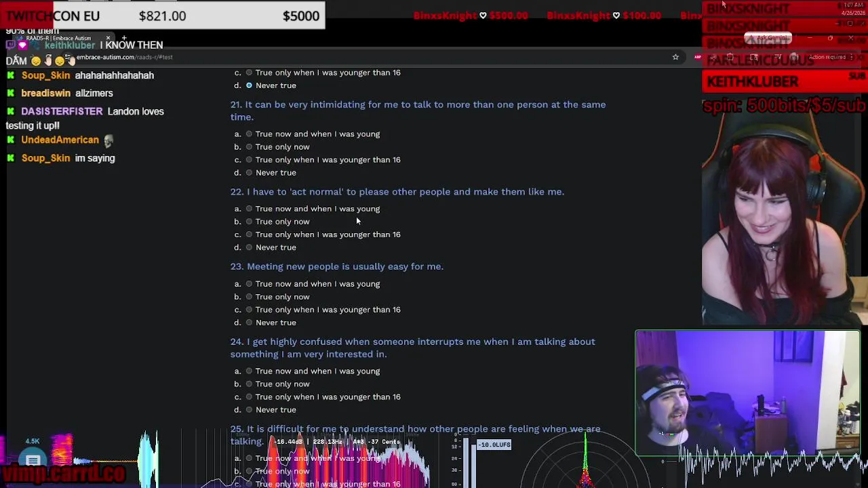Choose 'True only now' for question 21
The image size is (868, 488).
249,147
